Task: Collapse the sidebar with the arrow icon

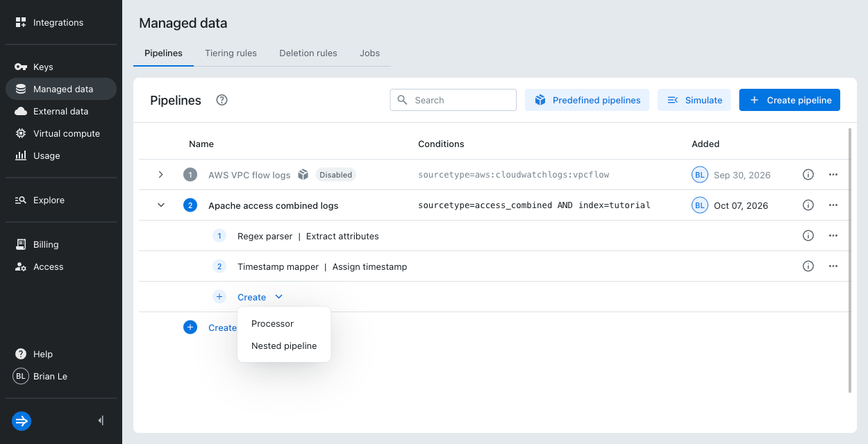Action: point(101,420)
